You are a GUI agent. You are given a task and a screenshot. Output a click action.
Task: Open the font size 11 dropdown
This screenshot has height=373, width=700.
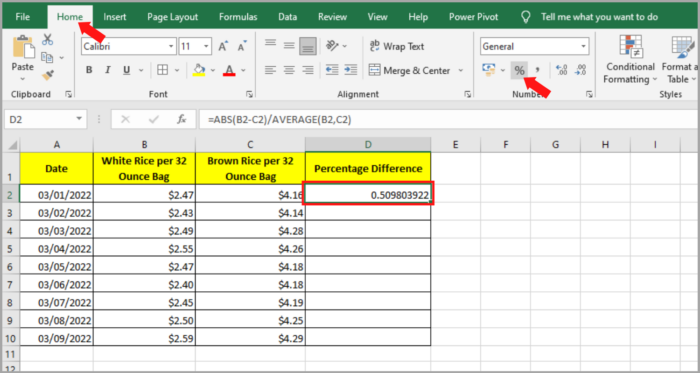pos(206,46)
